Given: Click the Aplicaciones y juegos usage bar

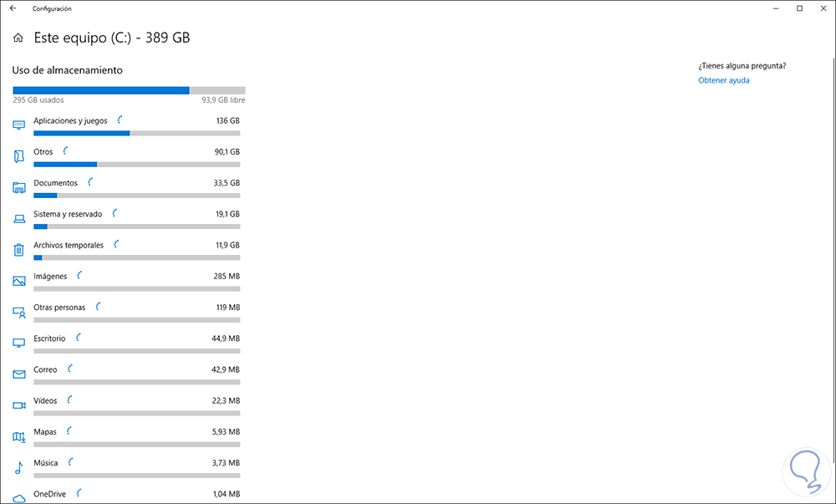Looking at the screenshot, I should (x=136, y=133).
